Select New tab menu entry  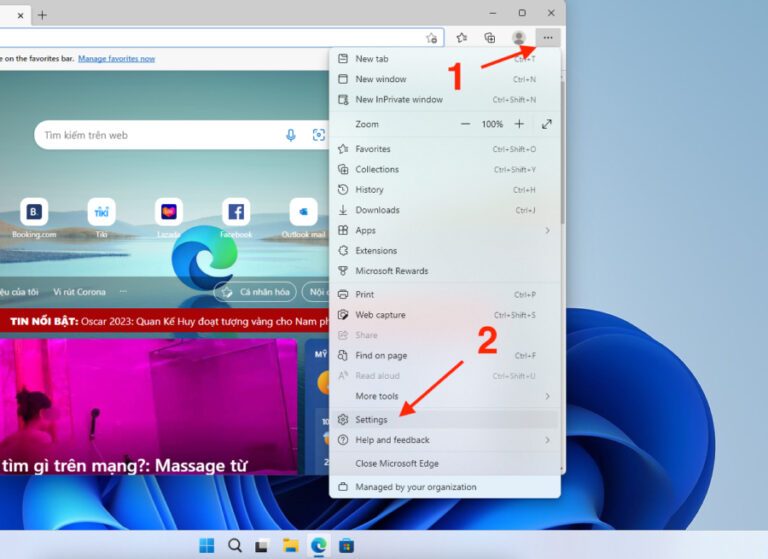[445, 59]
